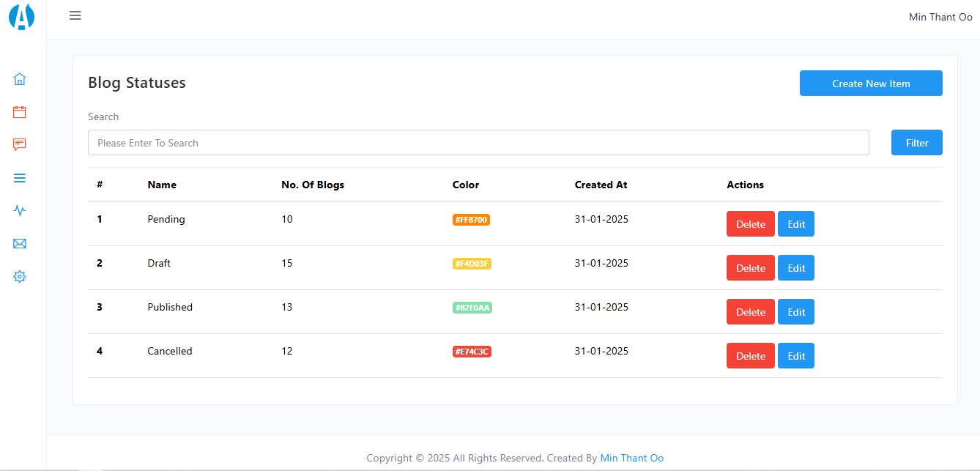The width and height of the screenshot is (980, 471).
Task: Edit the Draft status row
Action: click(796, 268)
